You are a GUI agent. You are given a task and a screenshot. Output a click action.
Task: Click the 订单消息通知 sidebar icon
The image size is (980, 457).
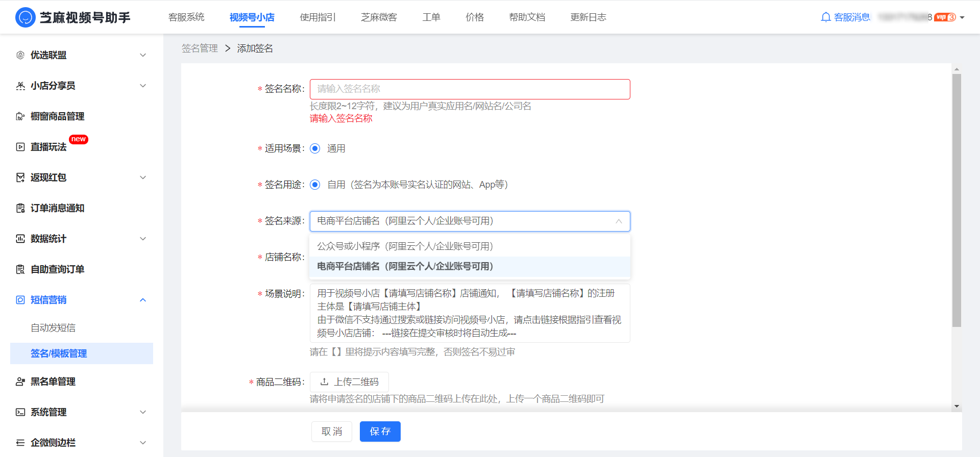click(20, 208)
